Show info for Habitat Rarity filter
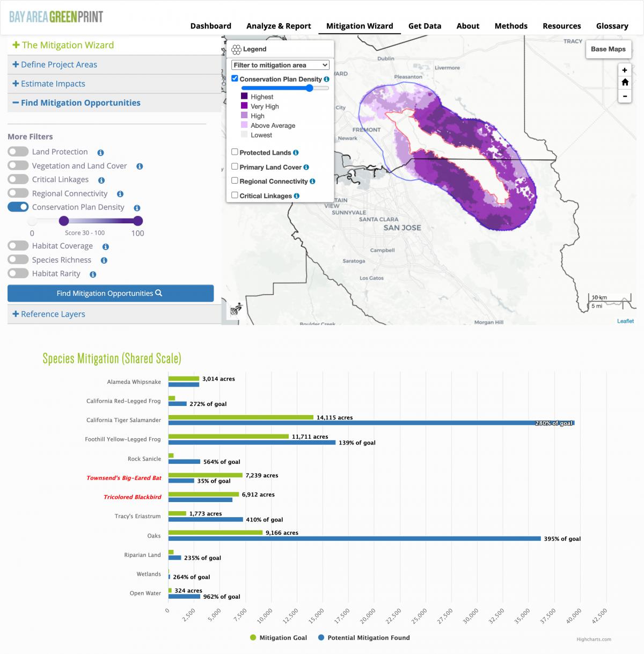 (x=93, y=274)
